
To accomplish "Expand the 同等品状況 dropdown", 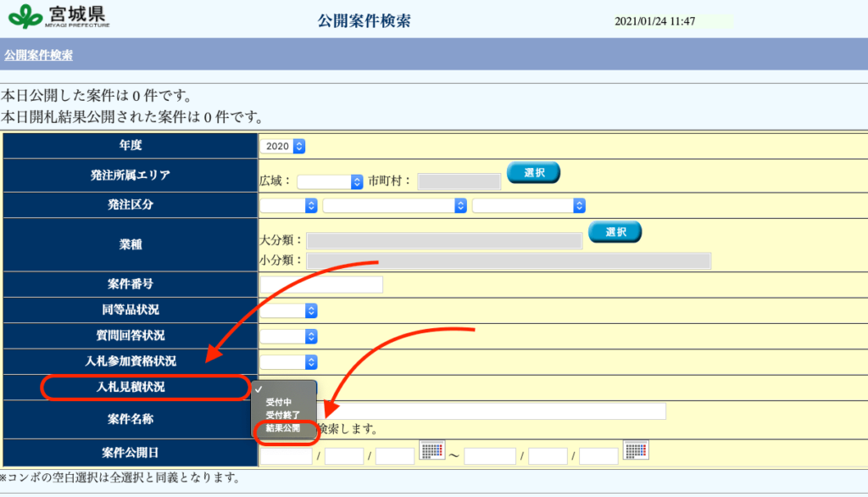I will click(x=288, y=311).
